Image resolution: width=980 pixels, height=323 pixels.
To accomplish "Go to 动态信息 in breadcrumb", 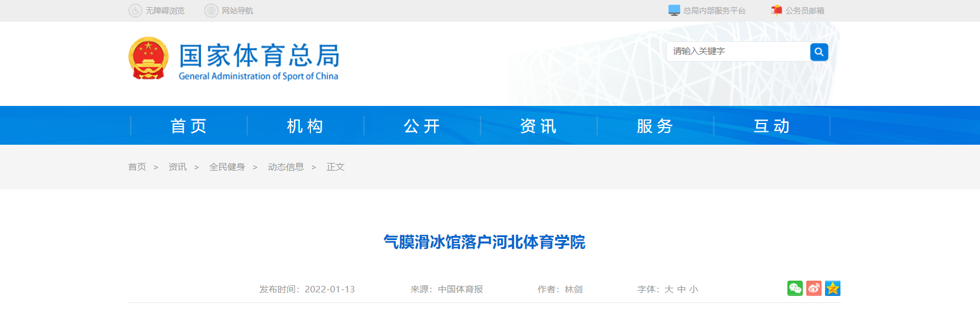I will 286,167.
